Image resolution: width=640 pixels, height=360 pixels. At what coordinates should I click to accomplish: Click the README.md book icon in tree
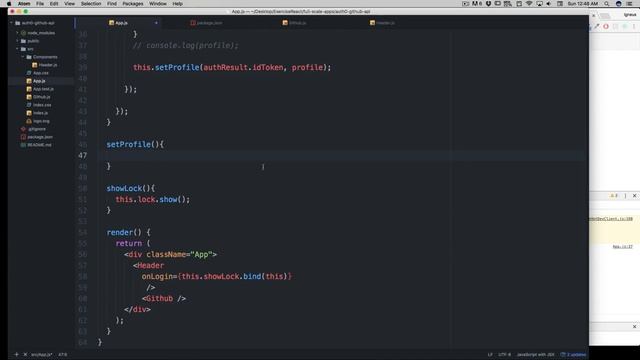click(23, 145)
